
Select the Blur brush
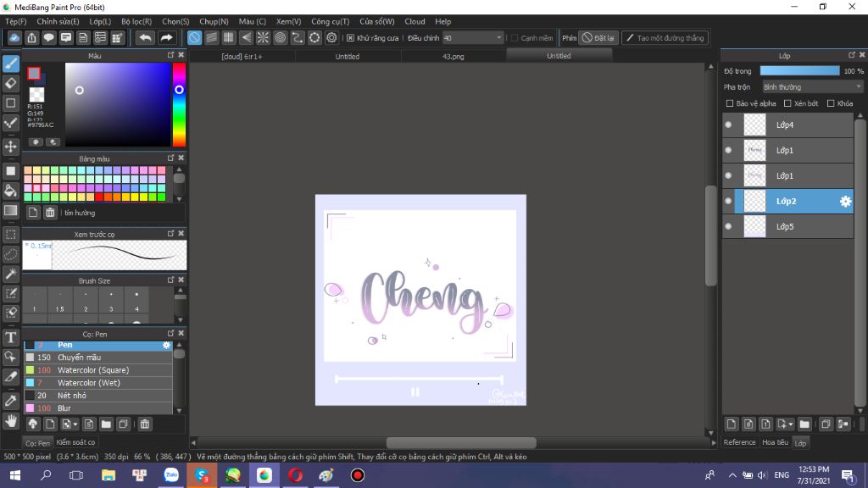click(98, 408)
